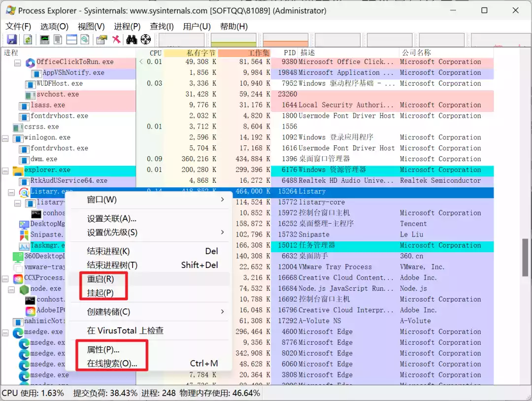Click the conhost console icon under listary
Image resolution: width=532 pixels, height=401 pixels.
pyautogui.click(x=36, y=214)
